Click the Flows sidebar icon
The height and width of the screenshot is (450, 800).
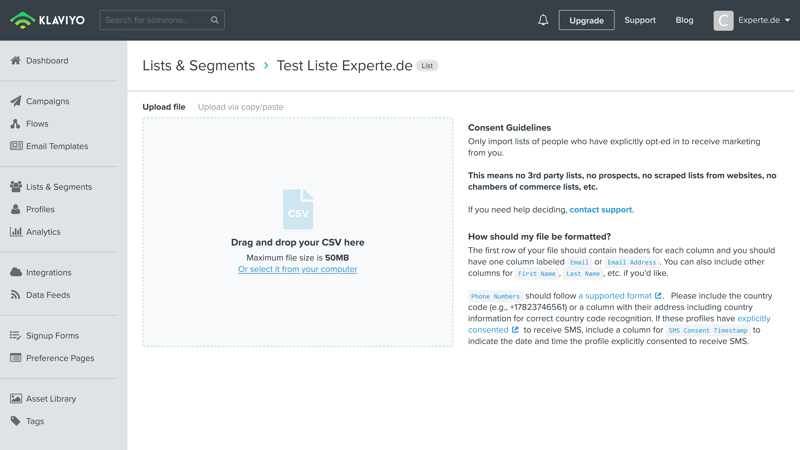coord(16,124)
